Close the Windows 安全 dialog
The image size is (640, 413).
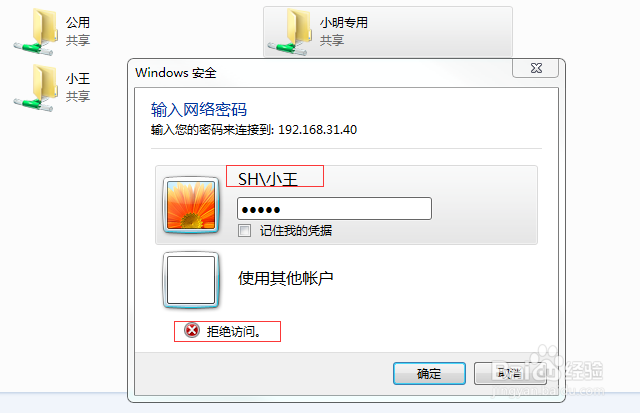coord(536,68)
